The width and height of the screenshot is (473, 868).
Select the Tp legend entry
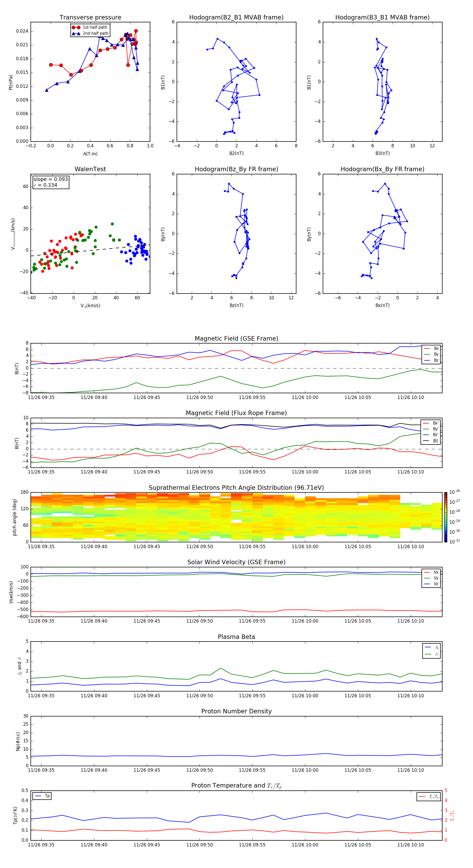tap(42, 796)
